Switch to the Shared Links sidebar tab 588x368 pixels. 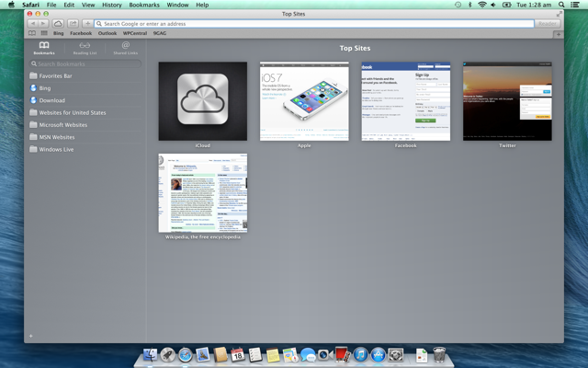[x=125, y=48]
